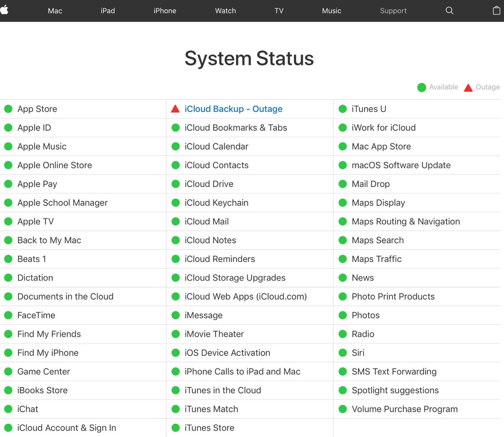Select the Support menu item
The image size is (504, 437).
393,11
